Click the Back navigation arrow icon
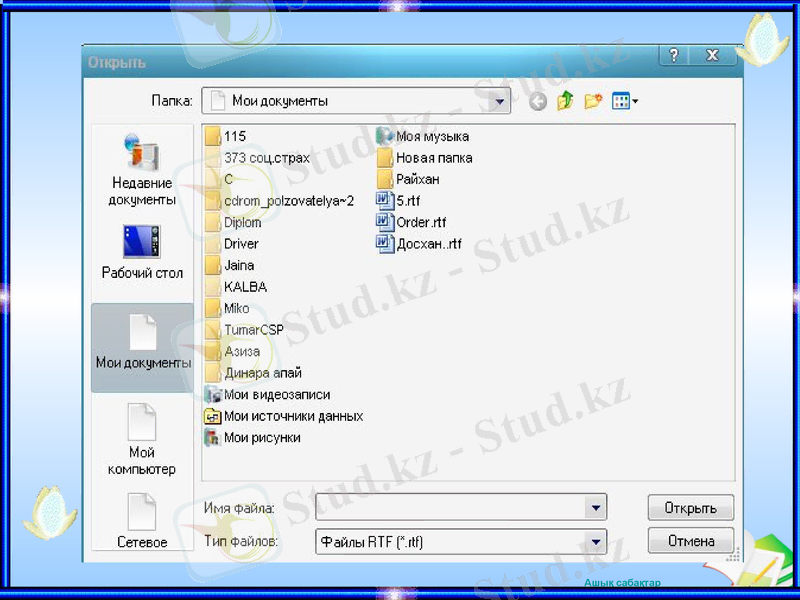800x600 pixels. 538,101
